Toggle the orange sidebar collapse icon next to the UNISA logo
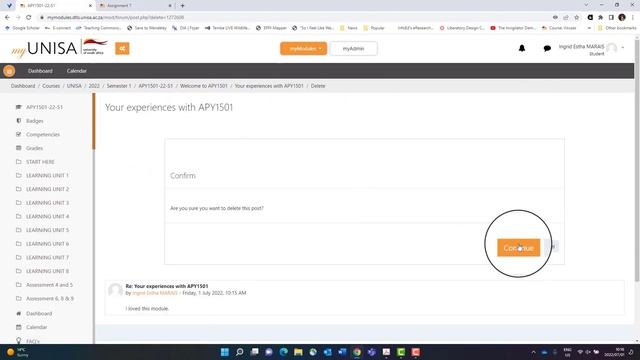The width and height of the screenshot is (640, 360). point(122,49)
